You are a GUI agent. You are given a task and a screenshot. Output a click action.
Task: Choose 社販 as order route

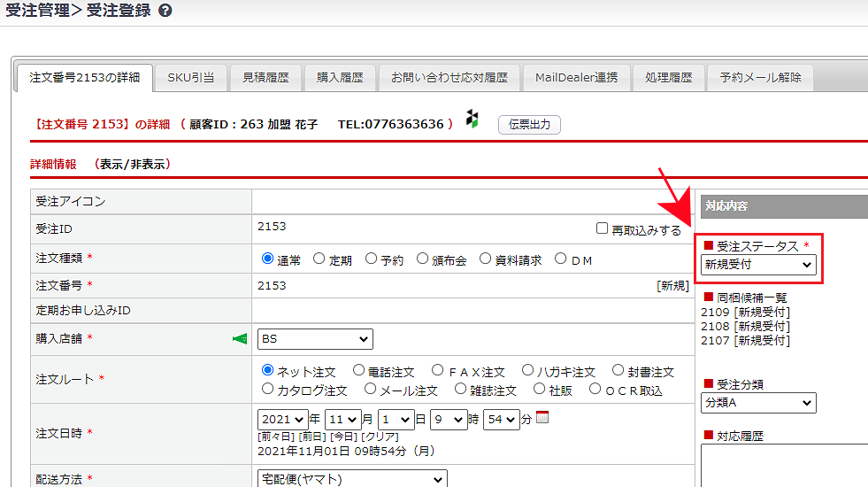point(539,389)
